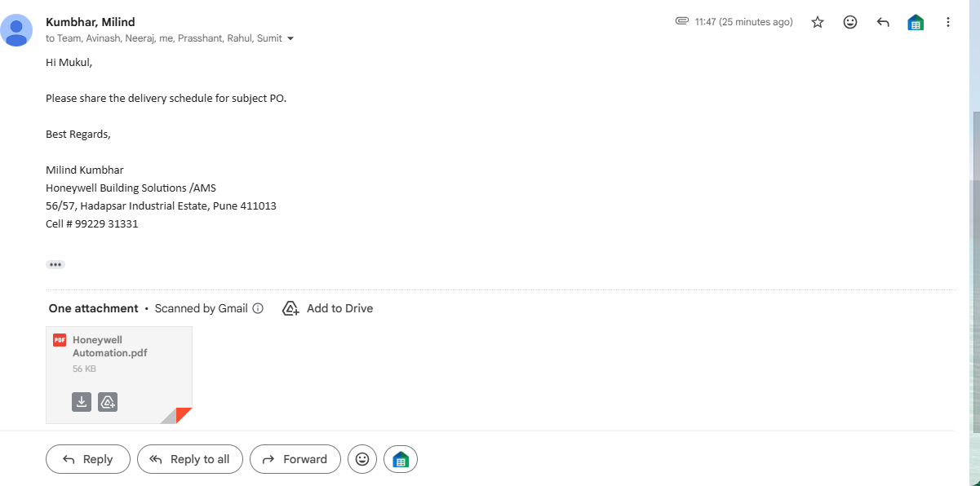Image resolution: width=980 pixels, height=486 pixels.
Task: Click emoji reaction button beside Forward
Action: 362,459
